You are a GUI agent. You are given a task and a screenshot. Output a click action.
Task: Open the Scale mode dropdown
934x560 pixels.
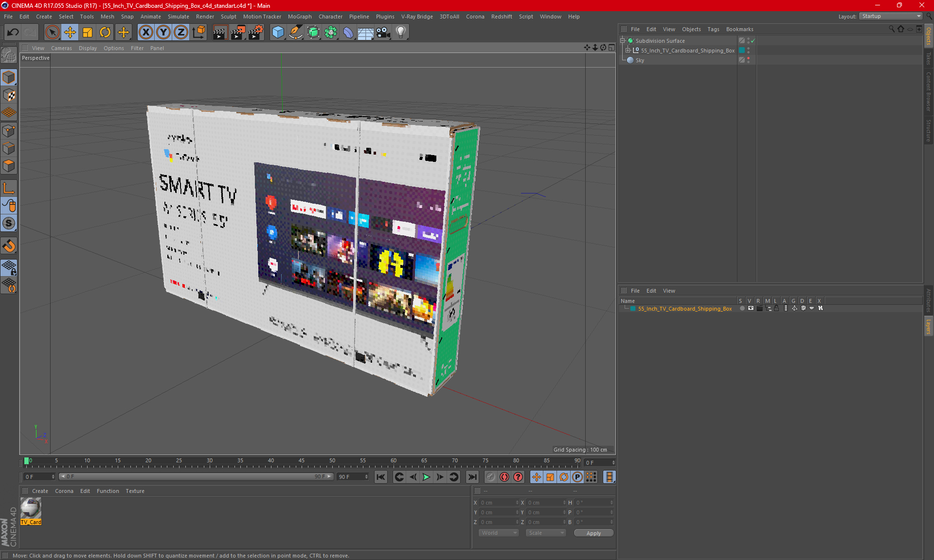[x=546, y=533]
